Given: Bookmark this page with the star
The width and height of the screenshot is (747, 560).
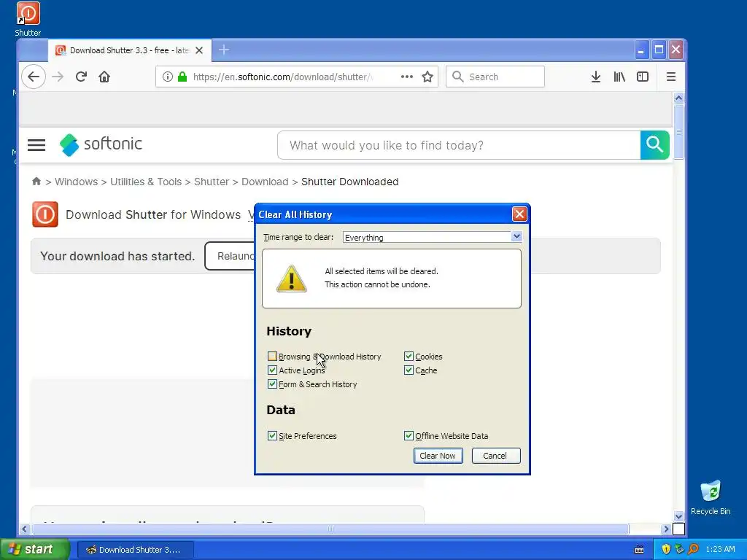Looking at the screenshot, I should (x=427, y=77).
